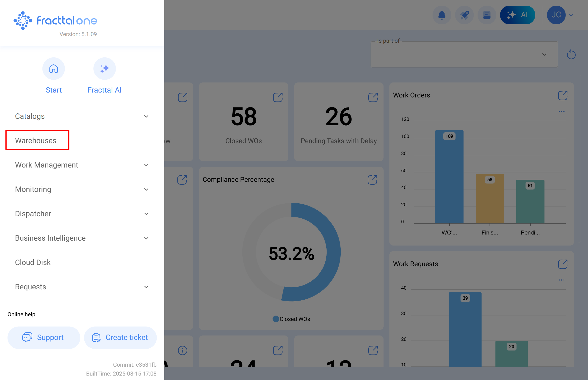Open Cloud Disk menu item
This screenshot has height=380, width=588.
click(33, 262)
